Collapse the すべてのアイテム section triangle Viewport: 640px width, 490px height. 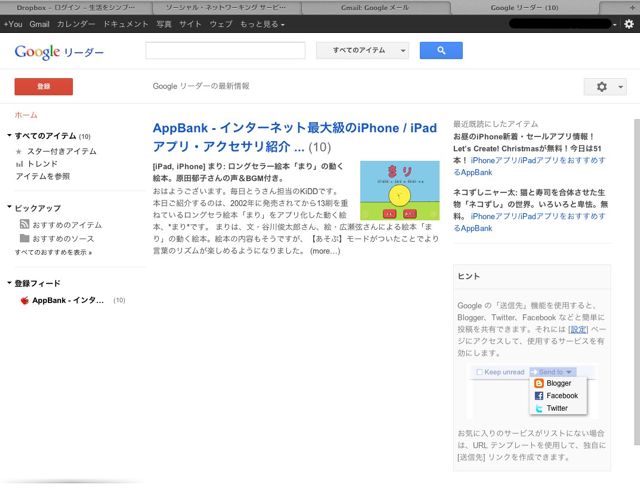[9, 135]
